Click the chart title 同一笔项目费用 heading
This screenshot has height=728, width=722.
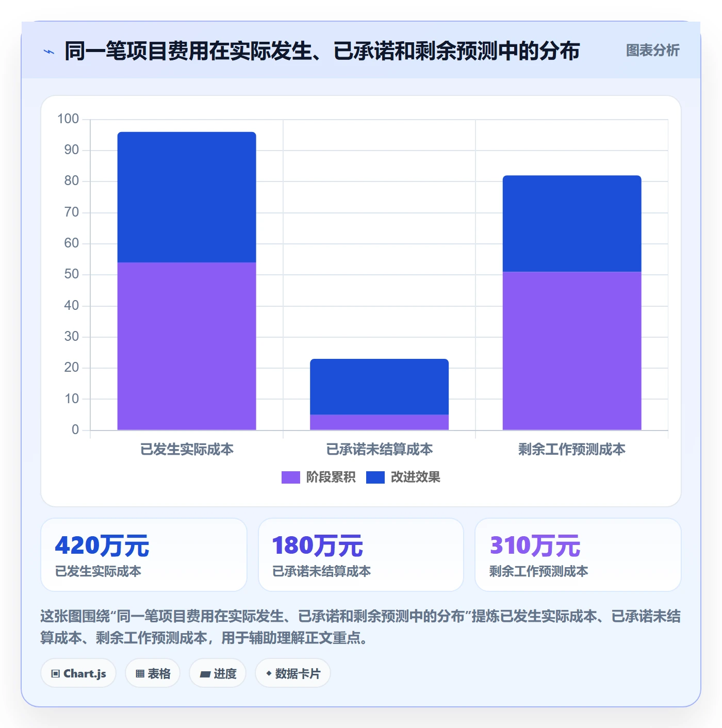pos(322,51)
